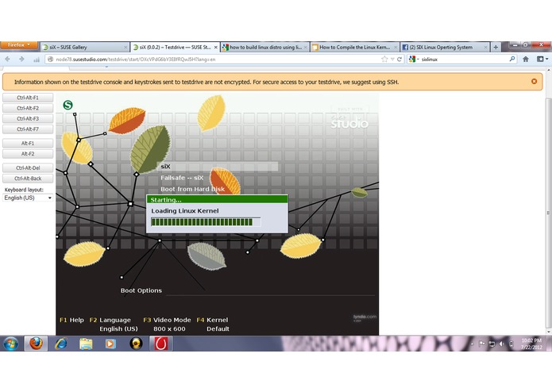The height and width of the screenshot is (392, 552).
Task: Send Ctrl-Alt-F3 to the testdrive
Action: [28, 118]
